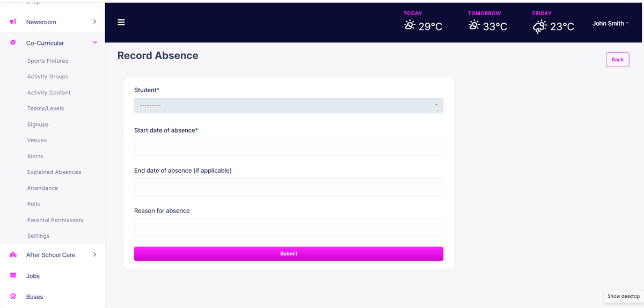Select Parental Permissions menu item
Screen dimensions: 644x308
coord(55,220)
